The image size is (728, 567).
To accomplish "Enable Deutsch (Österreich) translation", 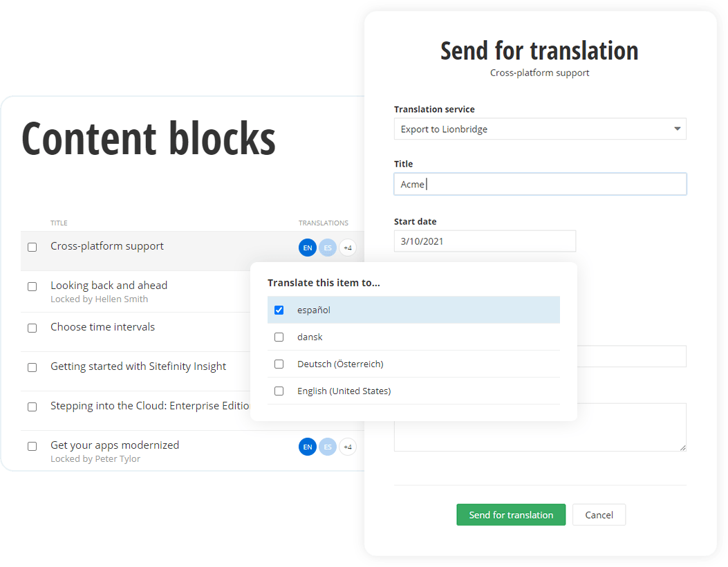I will (x=279, y=364).
